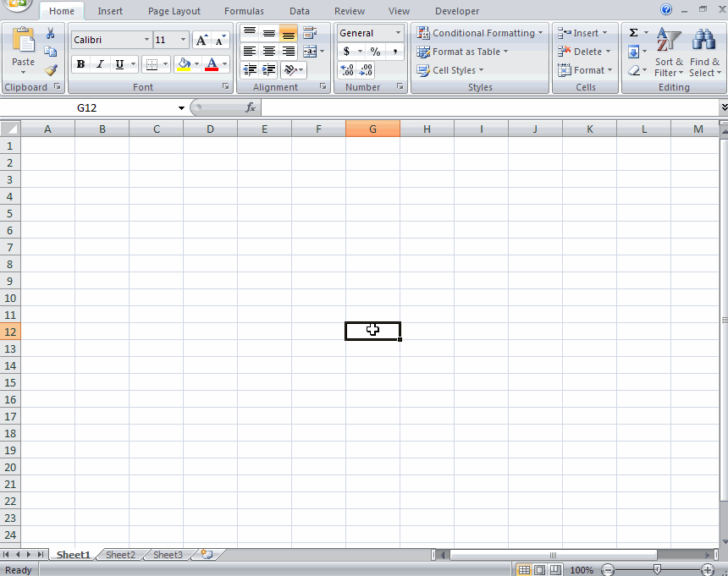Screen dimensions: 728x576
Task: Open Orientation text rotation icon
Action: [x=290, y=70]
